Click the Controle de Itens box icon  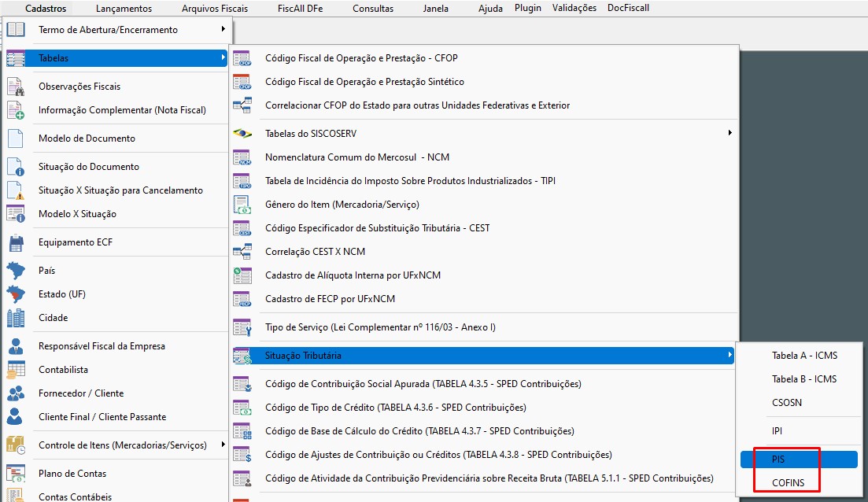[16, 445]
